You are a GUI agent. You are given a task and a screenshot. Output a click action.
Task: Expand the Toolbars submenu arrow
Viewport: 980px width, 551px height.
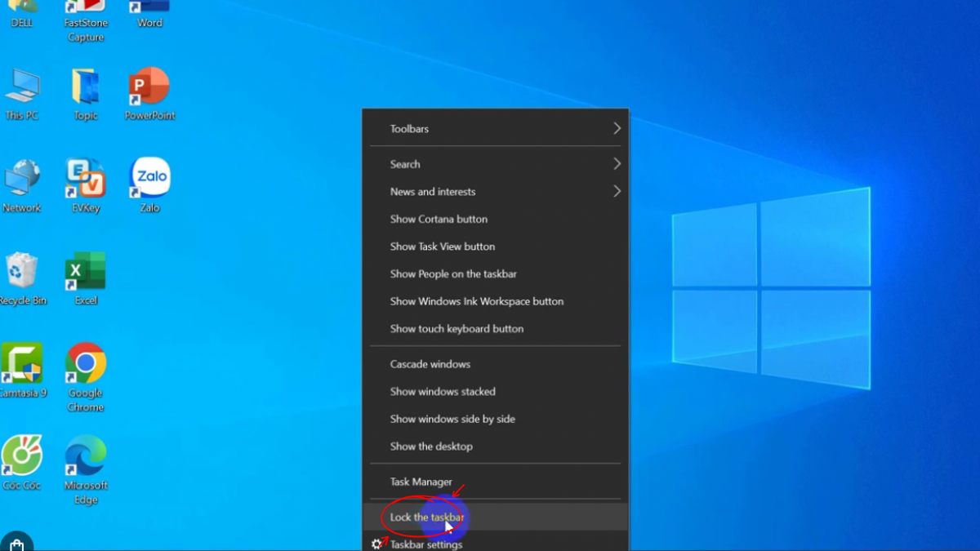pyautogui.click(x=617, y=128)
